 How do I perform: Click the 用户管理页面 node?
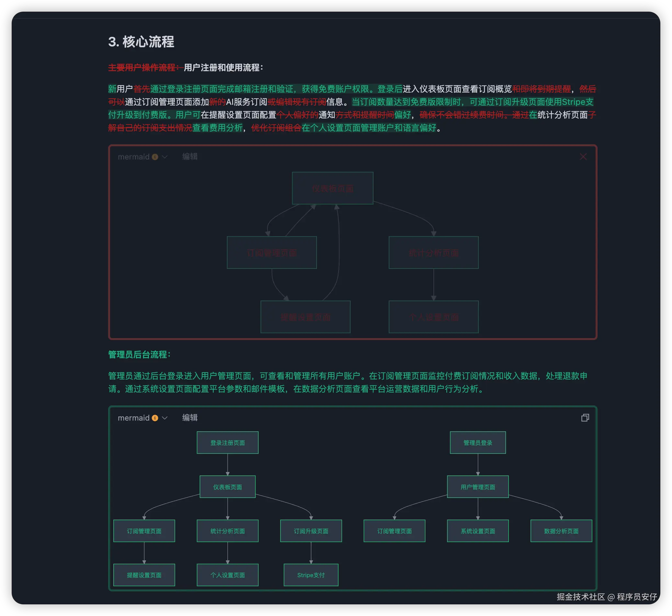click(477, 487)
